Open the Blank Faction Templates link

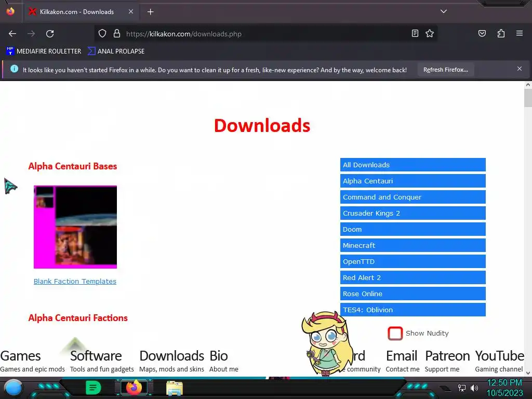click(x=75, y=281)
